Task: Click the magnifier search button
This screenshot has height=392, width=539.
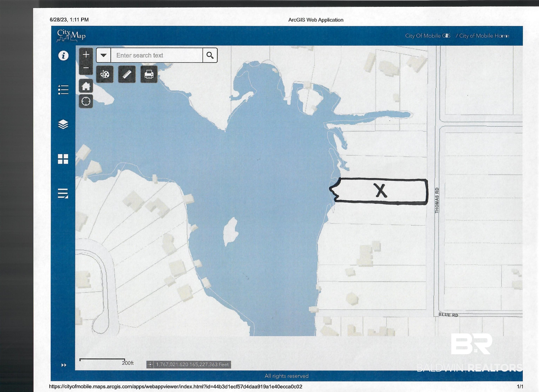Action: tap(210, 55)
